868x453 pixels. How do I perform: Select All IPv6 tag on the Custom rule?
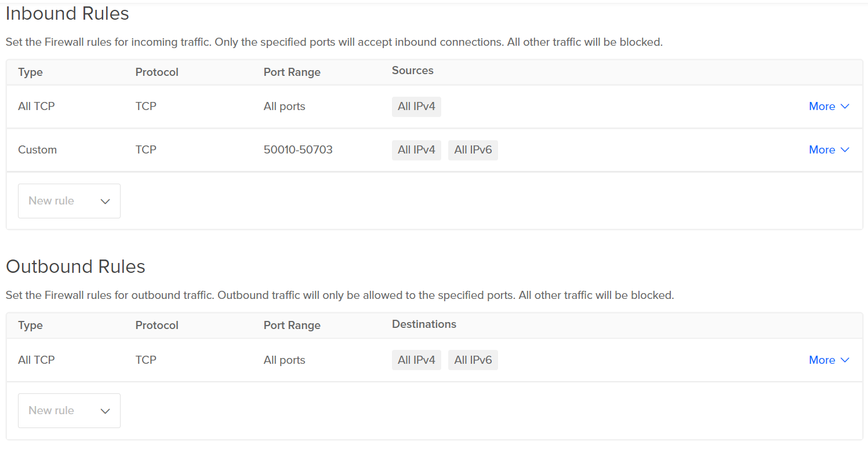[473, 150]
